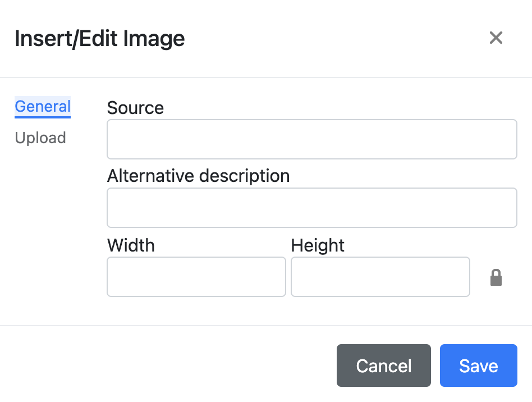This screenshot has height=402, width=532.
Task: Click the Height label
Action: click(318, 245)
